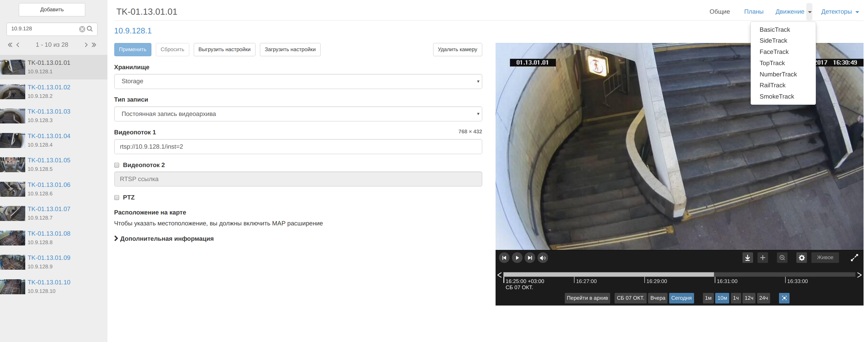Select the 1ч timeline scale
Image resolution: width=868 pixels, height=342 pixels.
736,298
